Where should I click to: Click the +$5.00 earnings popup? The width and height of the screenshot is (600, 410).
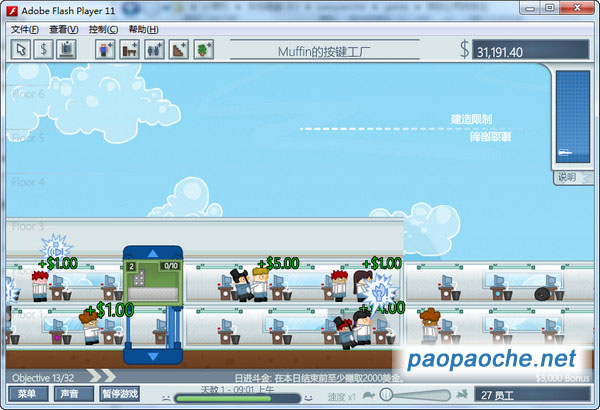279,263
